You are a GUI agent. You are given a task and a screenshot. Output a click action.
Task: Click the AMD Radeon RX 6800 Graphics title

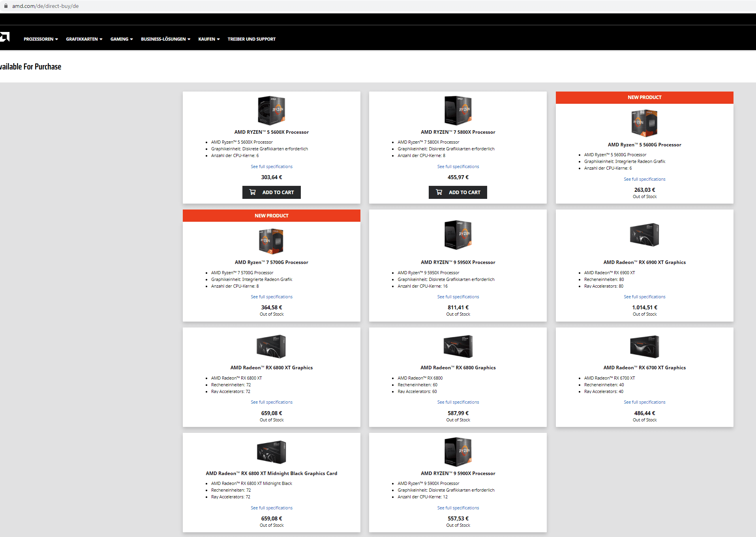[x=458, y=368]
